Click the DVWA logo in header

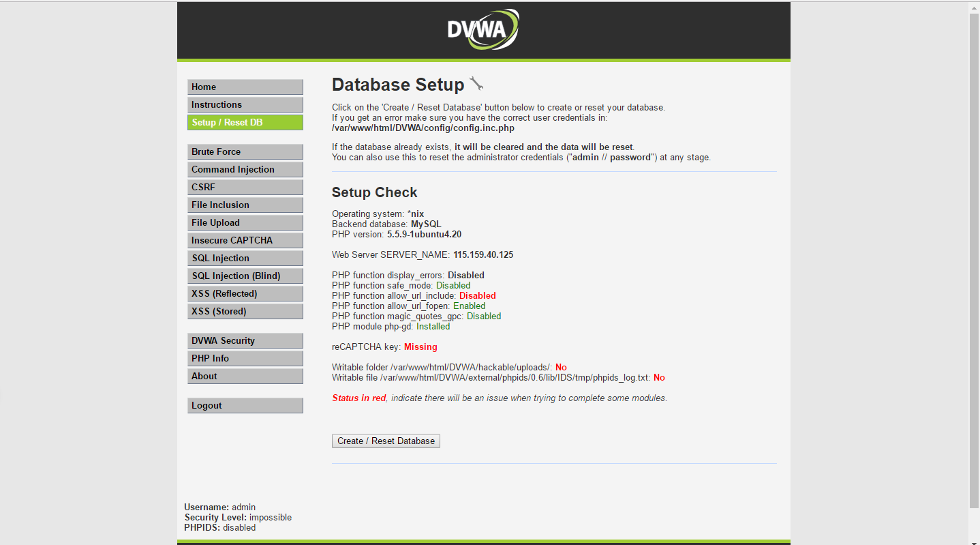(483, 29)
